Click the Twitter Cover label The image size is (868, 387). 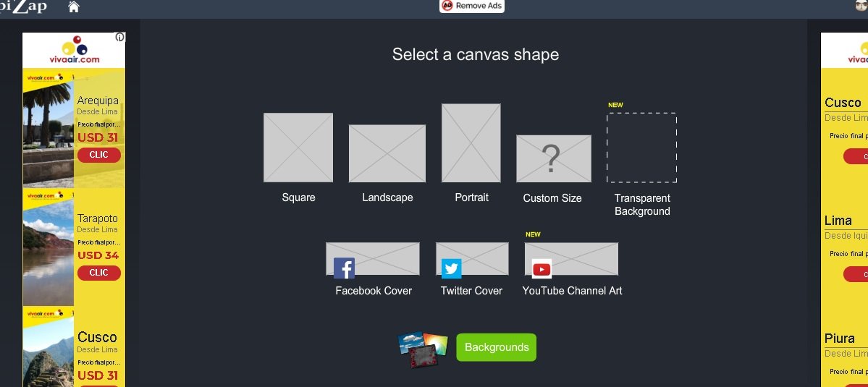[471, 291]
